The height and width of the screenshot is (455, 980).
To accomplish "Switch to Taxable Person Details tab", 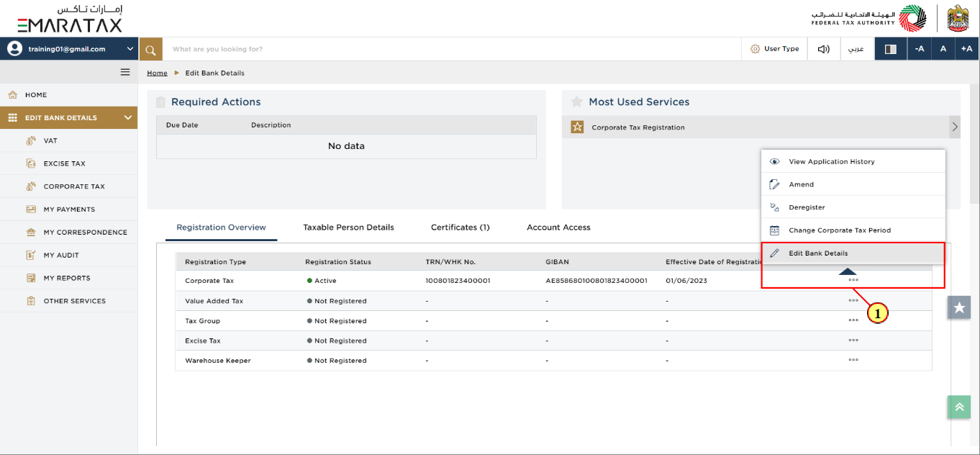I will coord(348,227).
